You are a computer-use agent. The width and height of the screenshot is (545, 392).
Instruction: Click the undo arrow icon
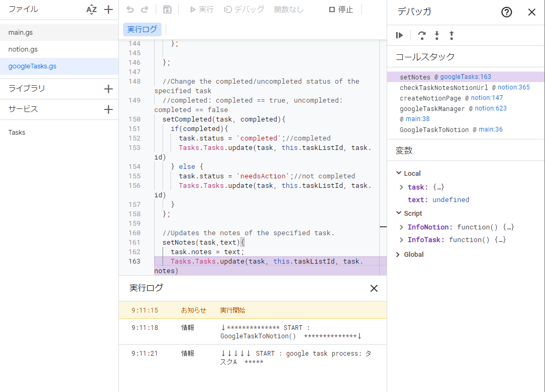click(x=130, y=9)
